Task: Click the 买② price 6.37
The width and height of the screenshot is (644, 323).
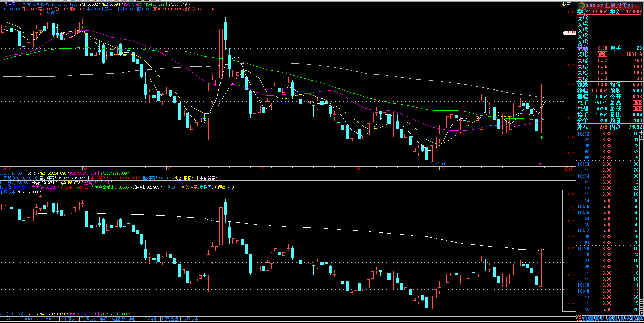Action: [x=603, y=60]
